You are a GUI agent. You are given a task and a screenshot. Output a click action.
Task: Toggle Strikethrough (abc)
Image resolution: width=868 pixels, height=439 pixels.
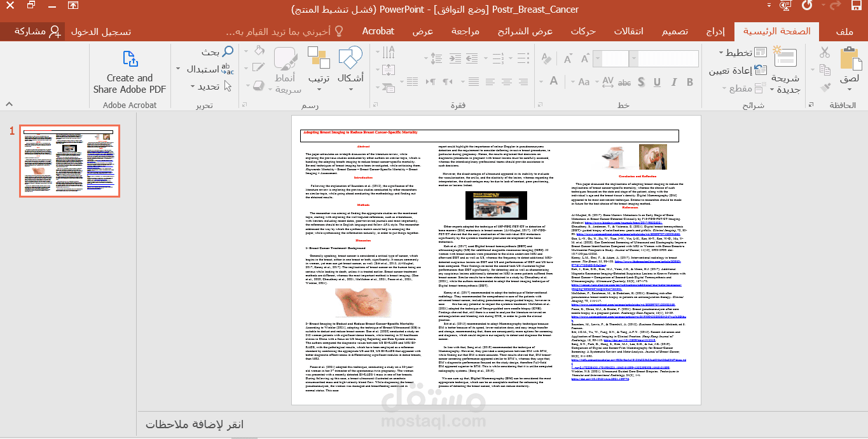point(624,83)
